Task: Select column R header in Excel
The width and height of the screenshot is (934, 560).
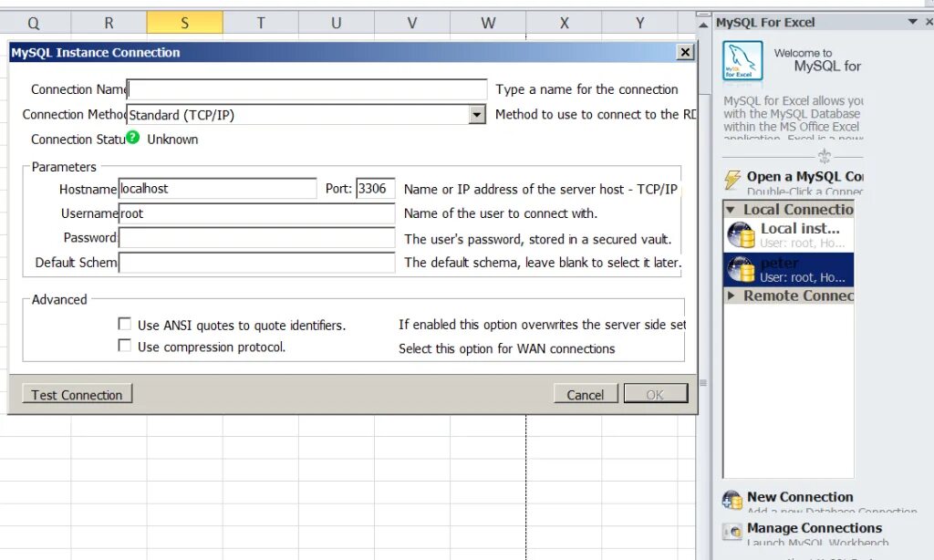Action: (109, 23)
